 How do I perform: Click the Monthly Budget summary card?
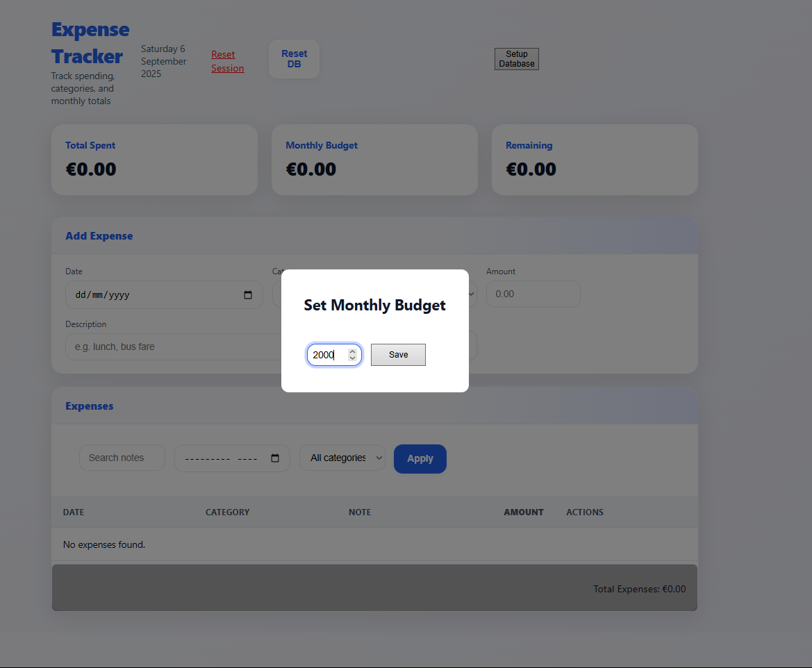(374, 159)
